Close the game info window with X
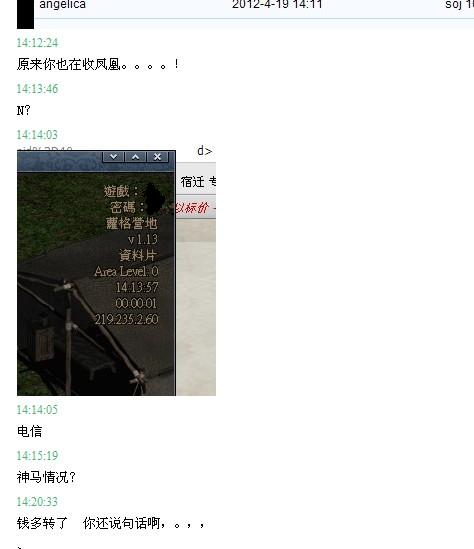 pos(157,157)
